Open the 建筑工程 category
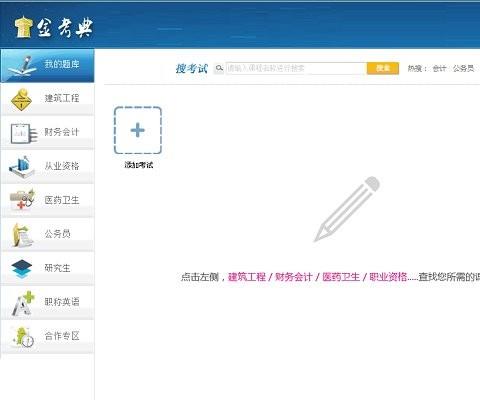Image resolution: width=480 pixels, height=400 pixels. pyautogui.click(x=47, y=99)
